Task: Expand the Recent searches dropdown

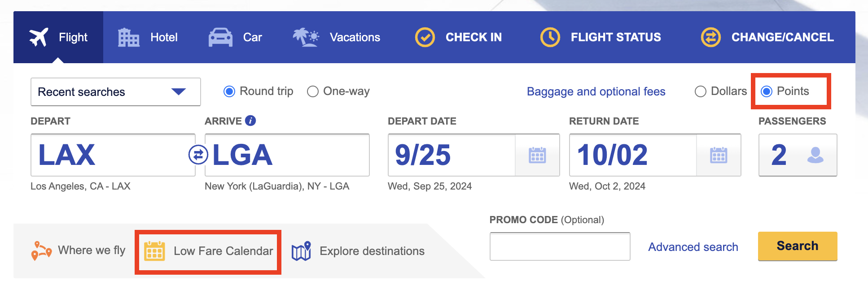Action: click(179, 92)
